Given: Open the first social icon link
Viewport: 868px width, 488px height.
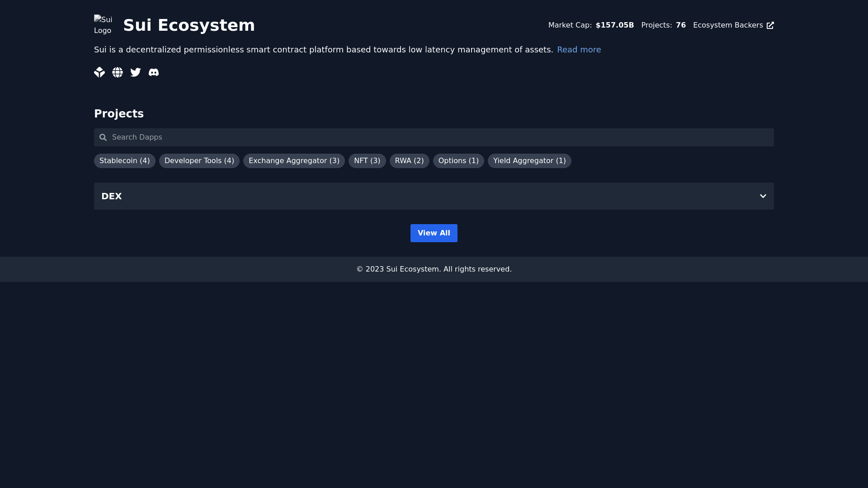Looking at the screenshot, I should pos(99,72).
